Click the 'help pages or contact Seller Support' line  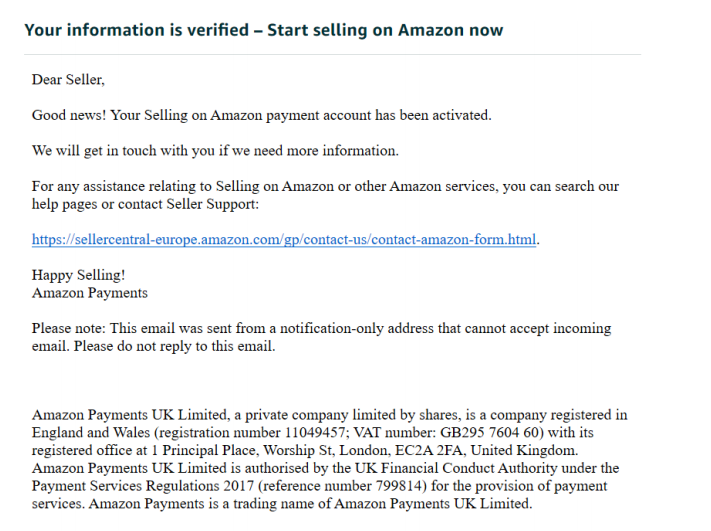[x=145, y=204]
